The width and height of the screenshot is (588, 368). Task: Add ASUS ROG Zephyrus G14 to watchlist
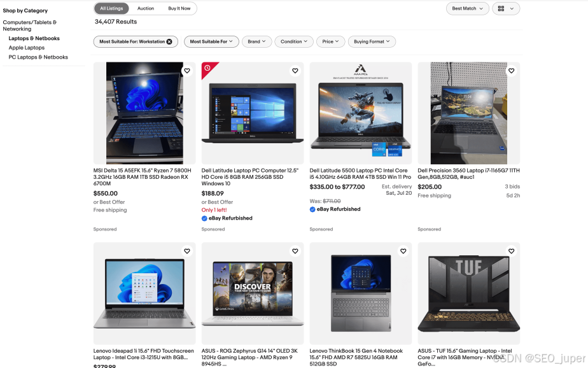coord(295,251)
